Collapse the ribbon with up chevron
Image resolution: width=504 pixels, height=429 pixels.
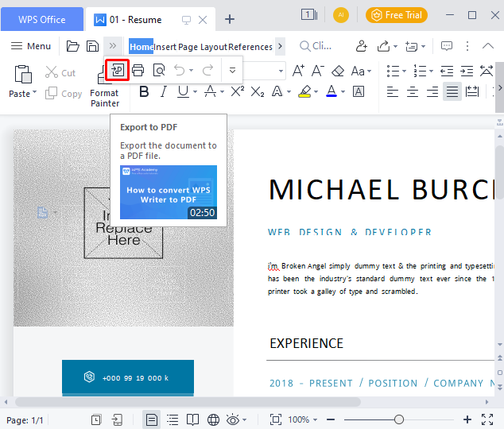pos(488,46)
